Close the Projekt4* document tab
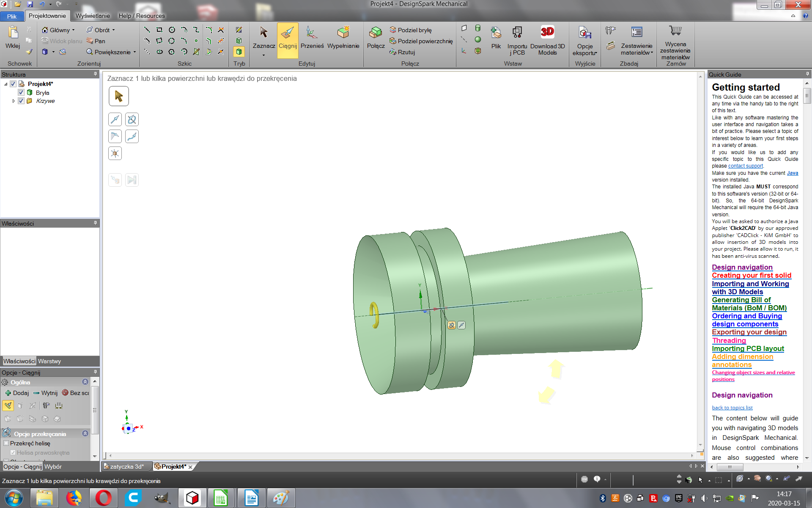Viewport: 812px width, 508px height. coord(190,467)
